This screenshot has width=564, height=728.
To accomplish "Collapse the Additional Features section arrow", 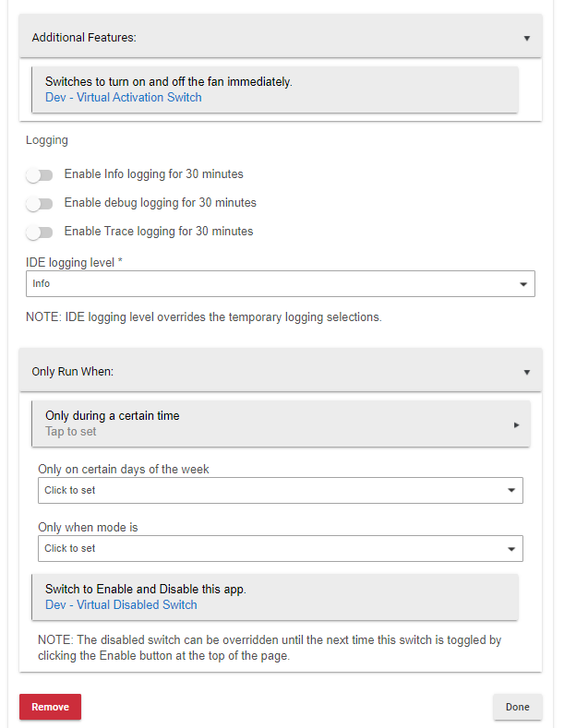I will pyautogui.click(x=527, y=39).
